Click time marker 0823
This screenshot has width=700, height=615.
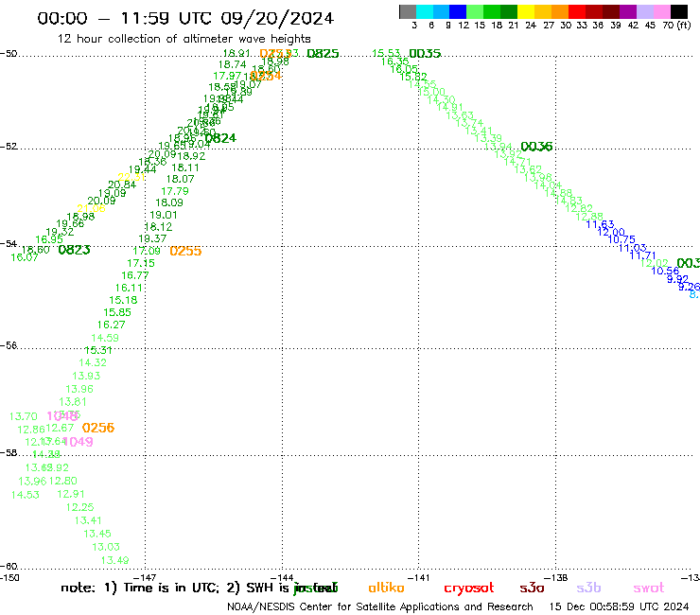pos(74,250)
